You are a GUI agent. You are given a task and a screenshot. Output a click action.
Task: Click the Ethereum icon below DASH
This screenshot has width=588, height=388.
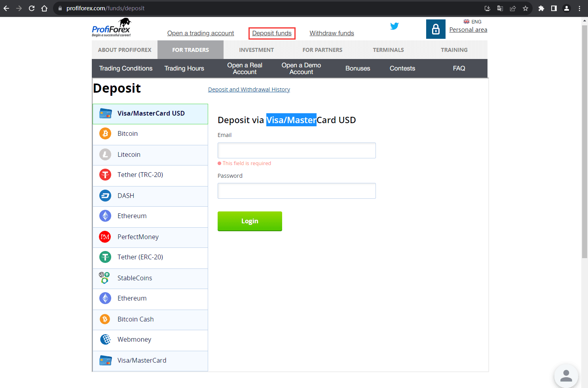pos(105,216)
